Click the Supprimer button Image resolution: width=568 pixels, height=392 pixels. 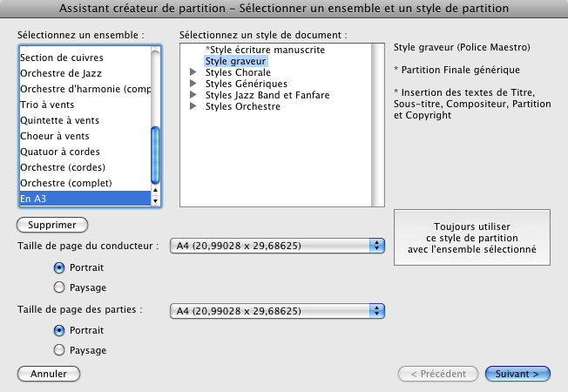tap(51, 225)
